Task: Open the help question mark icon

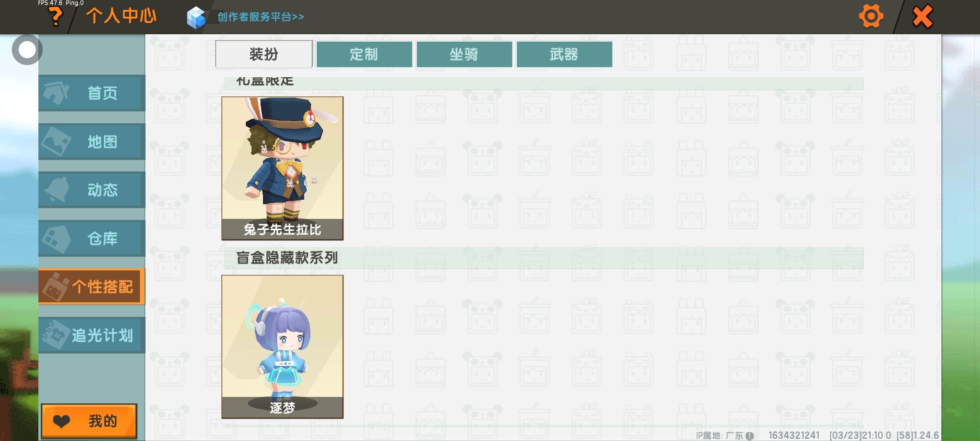Action: 56,17
